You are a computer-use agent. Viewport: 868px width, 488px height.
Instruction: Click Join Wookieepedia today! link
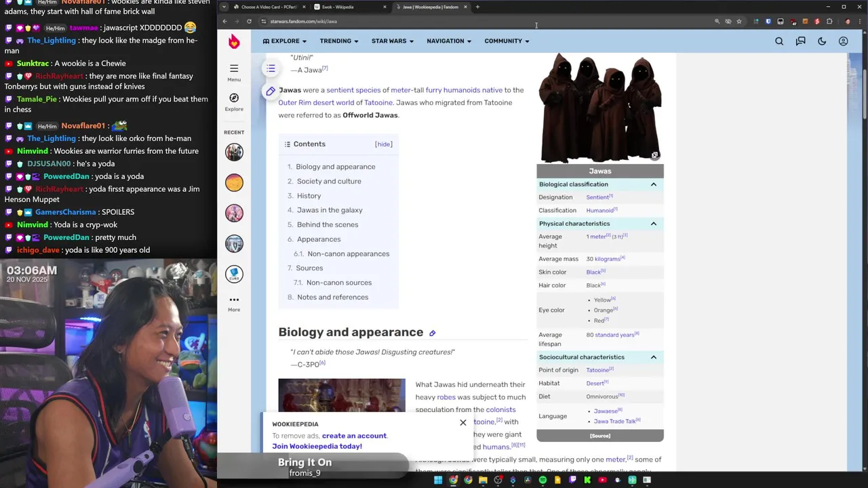(317, 446)
